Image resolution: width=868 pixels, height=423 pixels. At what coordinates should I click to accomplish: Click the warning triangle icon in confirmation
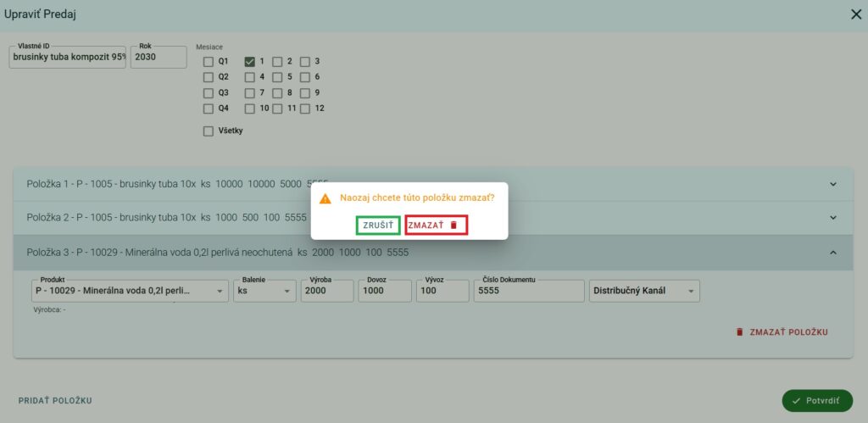(325, 198)
